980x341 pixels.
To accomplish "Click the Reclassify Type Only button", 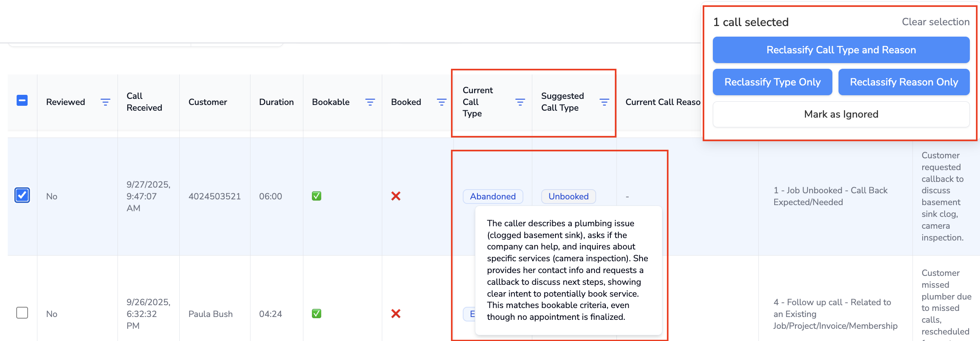I will 772,82.
